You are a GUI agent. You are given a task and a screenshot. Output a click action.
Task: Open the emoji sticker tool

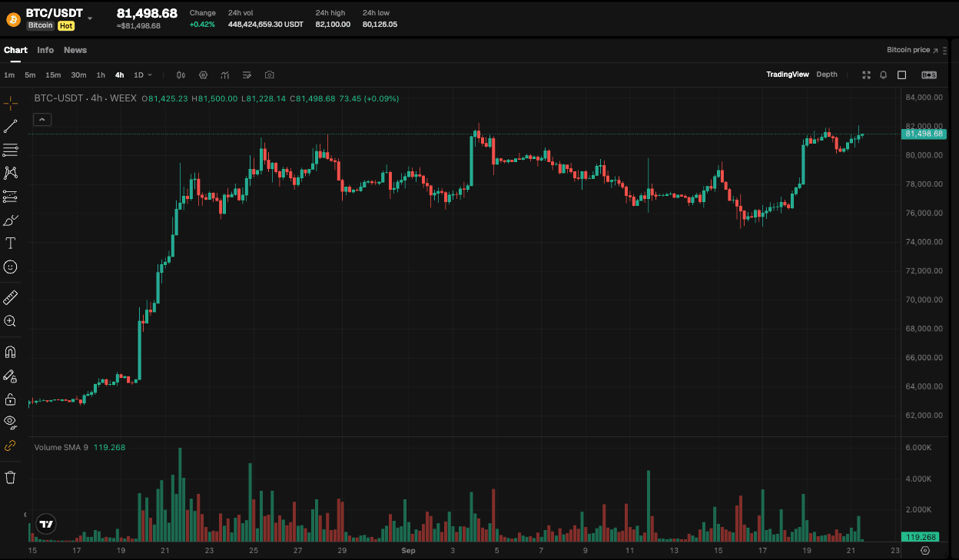(x=11, y=267)
